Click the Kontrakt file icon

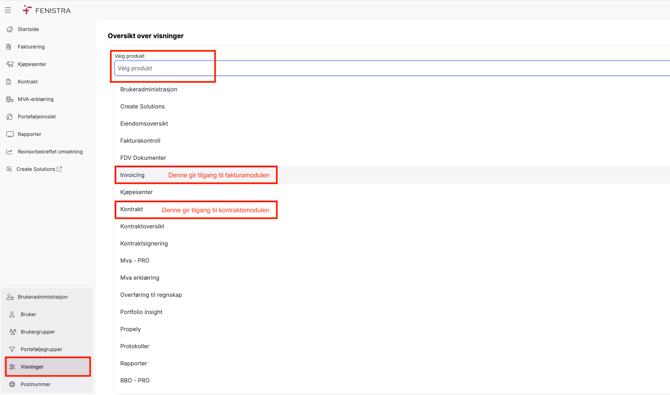[x=9, y=82]
